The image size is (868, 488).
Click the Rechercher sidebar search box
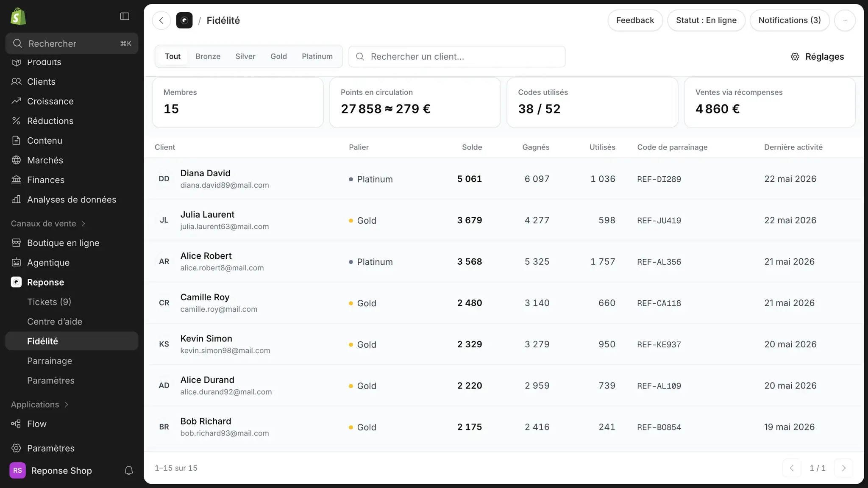pyautogui.click(x=72, y=44)
